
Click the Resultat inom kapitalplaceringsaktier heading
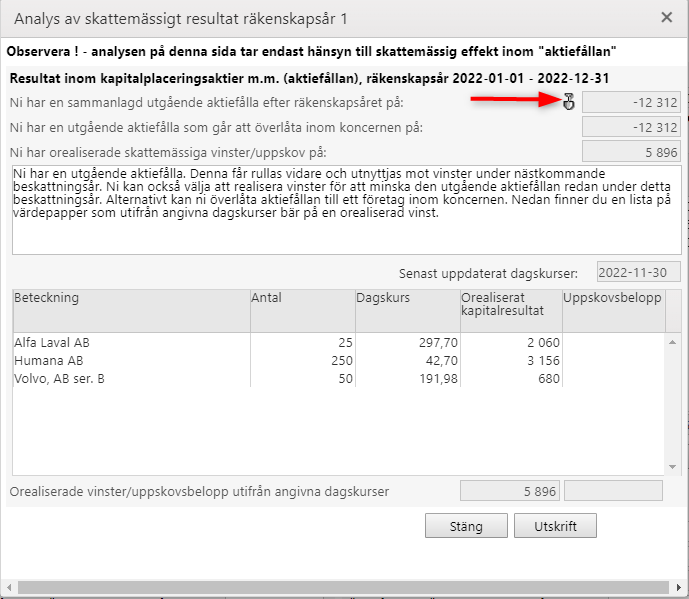click(309, 79)
